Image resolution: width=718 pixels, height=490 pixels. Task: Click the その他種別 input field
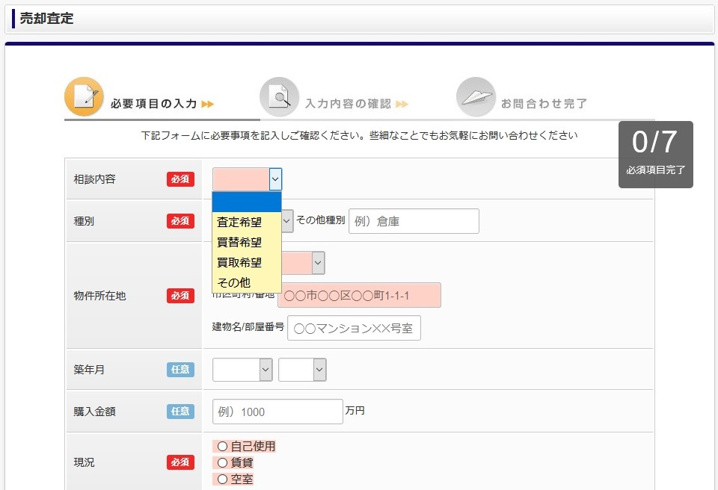pos(414,221)
